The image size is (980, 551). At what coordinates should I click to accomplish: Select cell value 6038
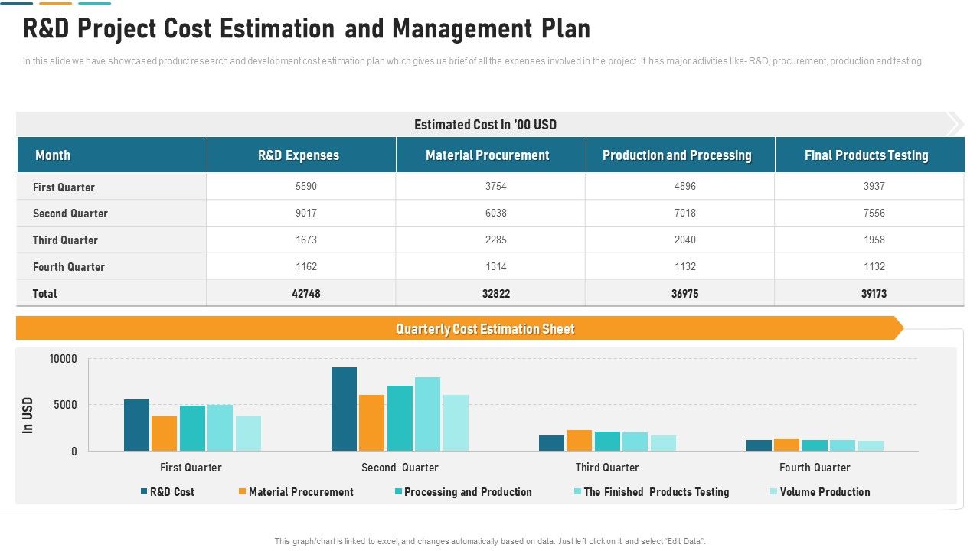pyautogui.click(x=496, y=213)
